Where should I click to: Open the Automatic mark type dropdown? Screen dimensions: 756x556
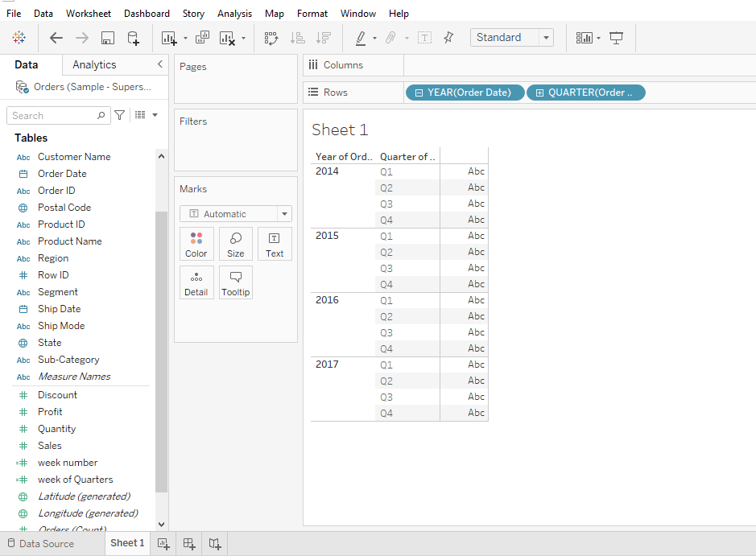(283, 213)
